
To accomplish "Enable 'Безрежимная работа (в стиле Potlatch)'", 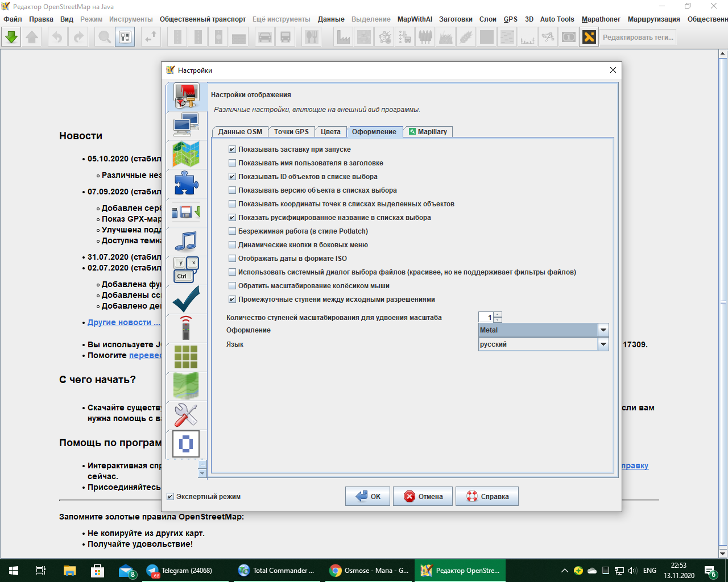I will 232,231.
